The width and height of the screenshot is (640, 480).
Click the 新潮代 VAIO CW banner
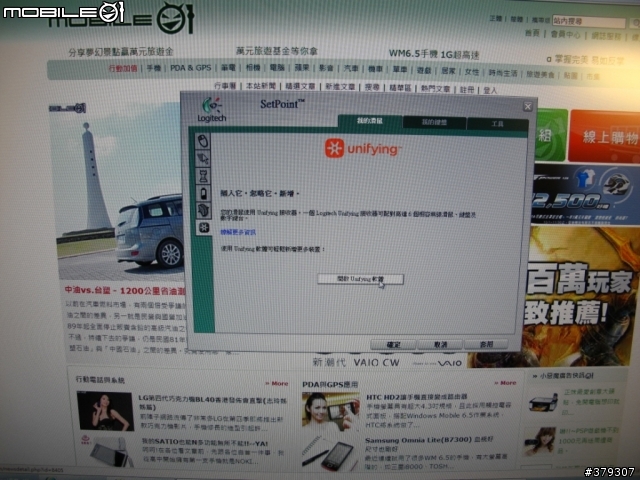[x=387, y=362]
